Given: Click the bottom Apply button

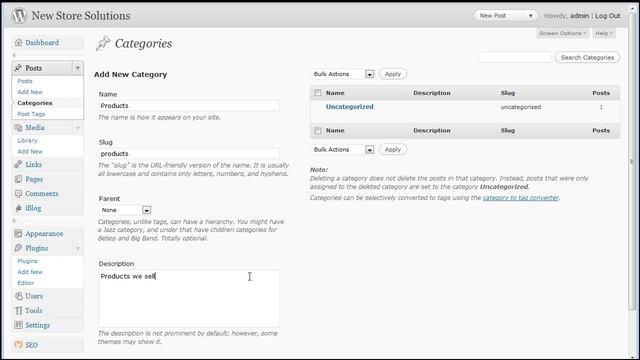Looking at the screenshot, I should [393, 150].
